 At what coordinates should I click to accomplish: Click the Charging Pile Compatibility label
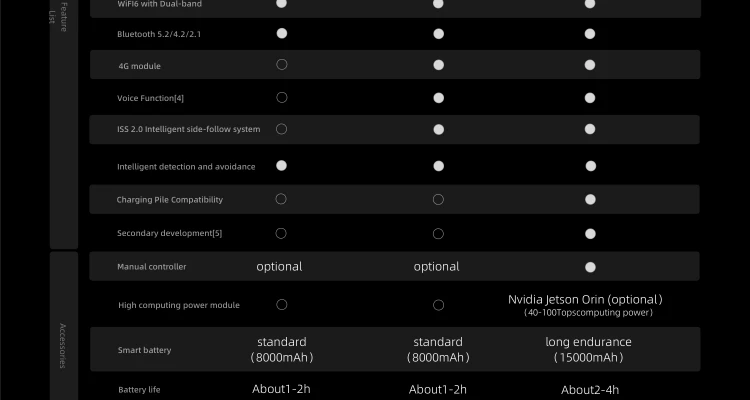[x=169, y=200]
